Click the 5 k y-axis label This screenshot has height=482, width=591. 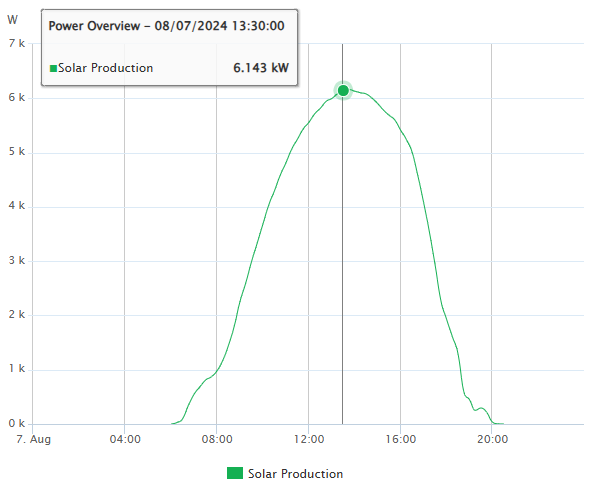click(x=17, y=151)
